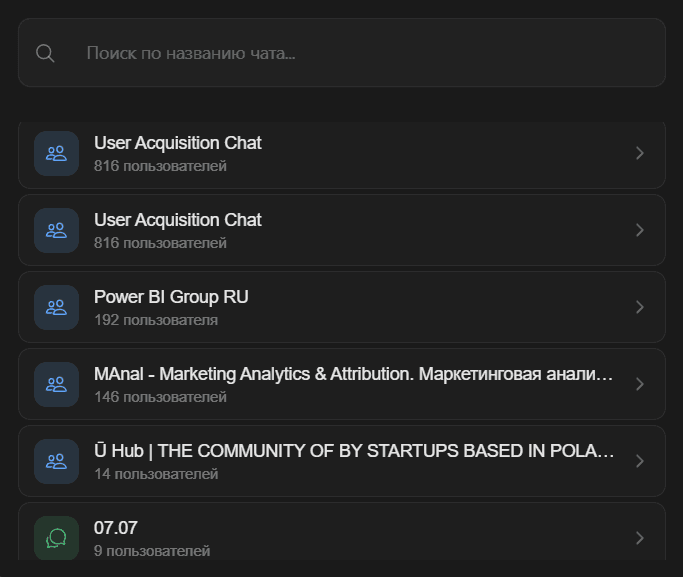The height and width of the screenshot is (577, 683).
Task: Click the 9 пользователей member count
Action: [152, 551]
